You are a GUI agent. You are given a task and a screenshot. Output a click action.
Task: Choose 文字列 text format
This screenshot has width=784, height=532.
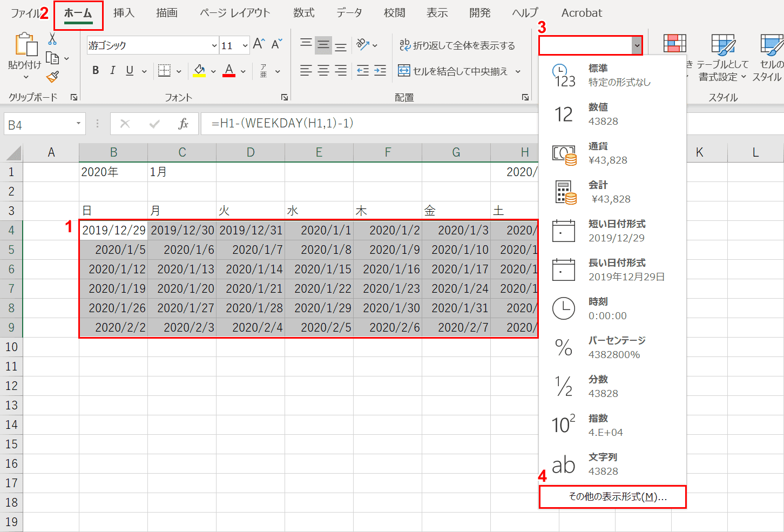pos(612,464)
